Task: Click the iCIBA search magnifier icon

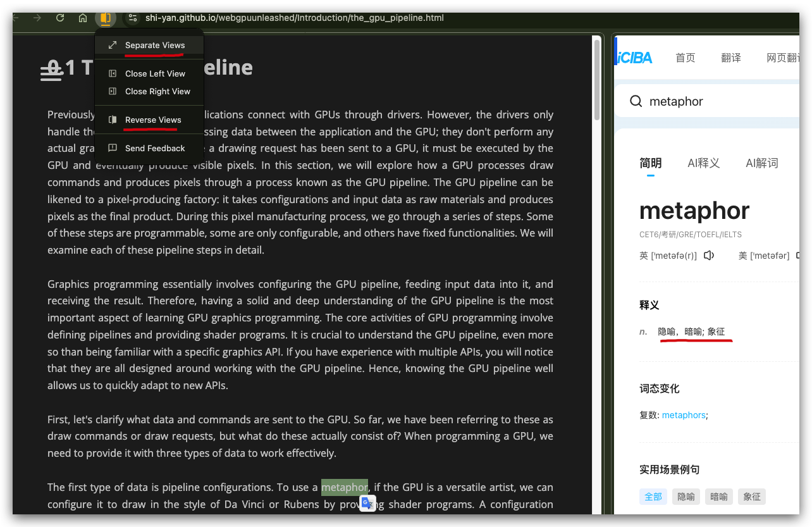Action: point(636,101)
